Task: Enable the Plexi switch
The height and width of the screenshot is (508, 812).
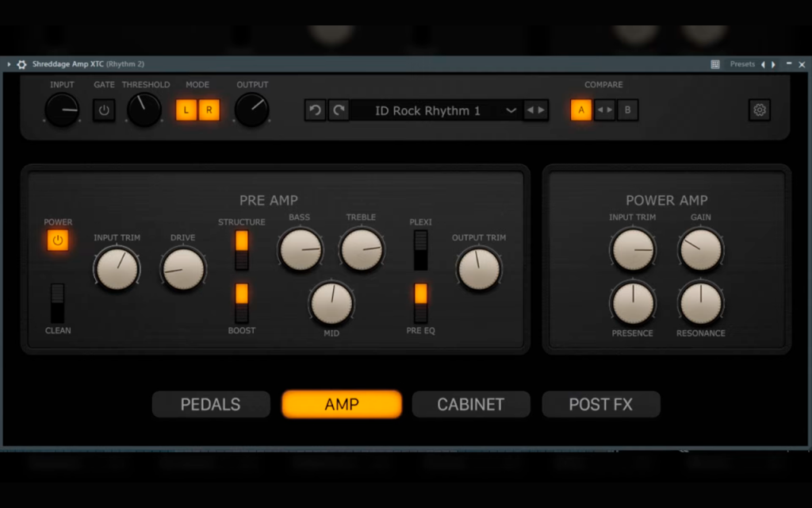Action: tap(420, 250)
